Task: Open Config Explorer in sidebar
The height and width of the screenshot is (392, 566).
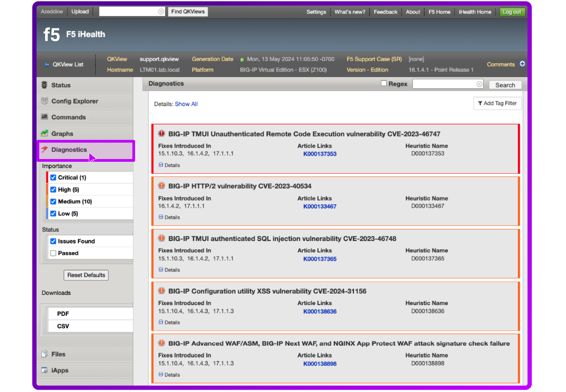Action: click(x=85, y=101)
